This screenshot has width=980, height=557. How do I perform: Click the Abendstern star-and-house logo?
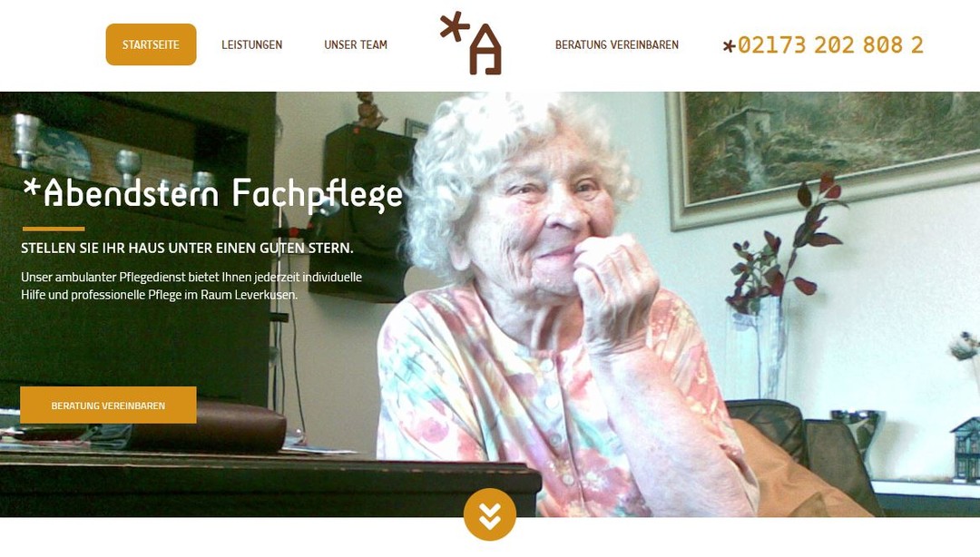click(x=471, y=44)
